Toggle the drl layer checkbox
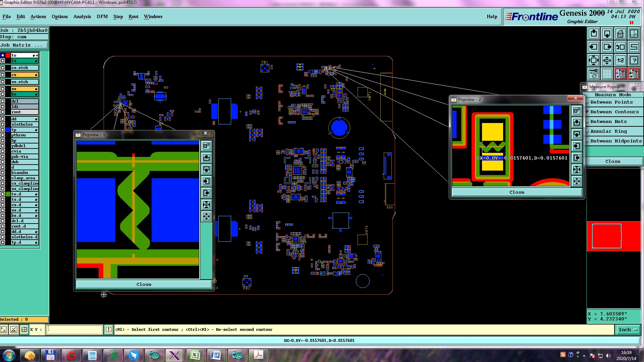The height and width of the screenshot is (362, 644). (3, 101)
